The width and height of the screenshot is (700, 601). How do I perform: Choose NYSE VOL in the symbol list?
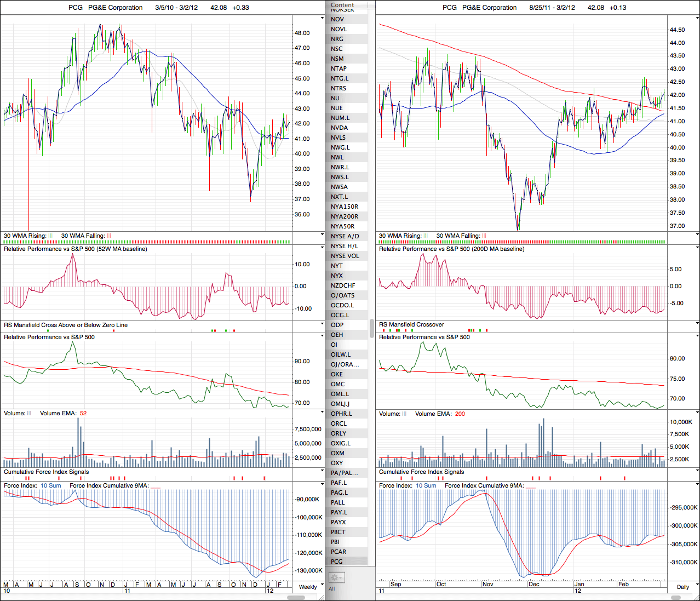345,256
